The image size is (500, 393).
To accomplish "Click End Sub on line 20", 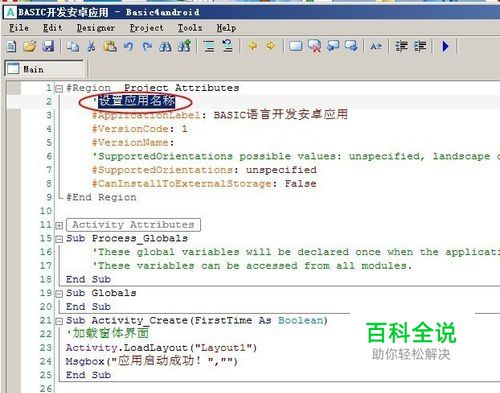I will [x=88, y=307].
